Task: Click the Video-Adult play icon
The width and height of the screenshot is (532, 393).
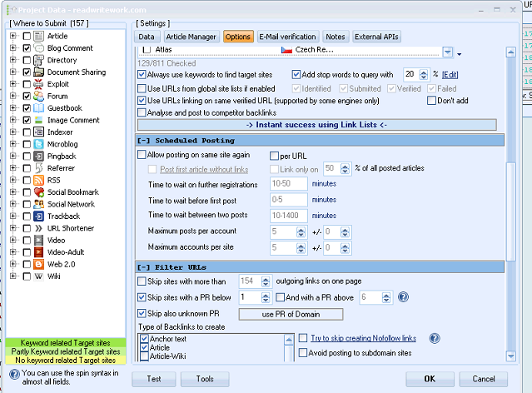Action: click(38, 252)
